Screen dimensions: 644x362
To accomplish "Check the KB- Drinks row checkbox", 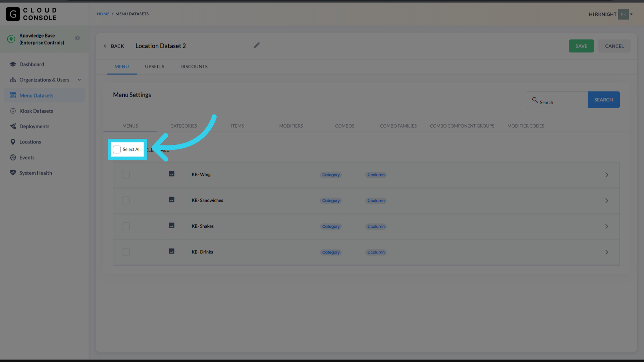I will tap(126, 252).
